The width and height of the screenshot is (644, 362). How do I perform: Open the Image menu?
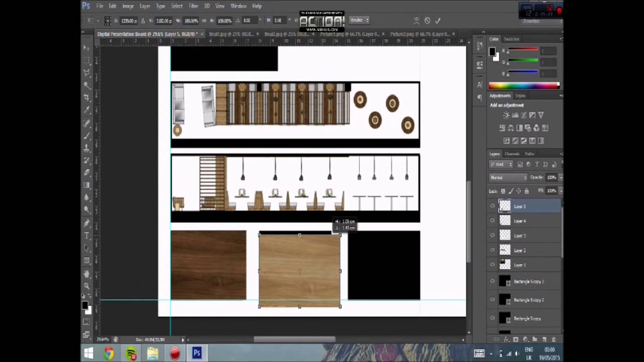click(x=128, y=6)
